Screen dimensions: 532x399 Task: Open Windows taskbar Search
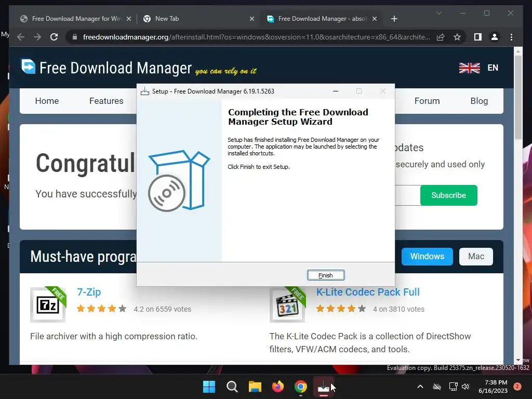pyautogui.click(x=232, y=387)
